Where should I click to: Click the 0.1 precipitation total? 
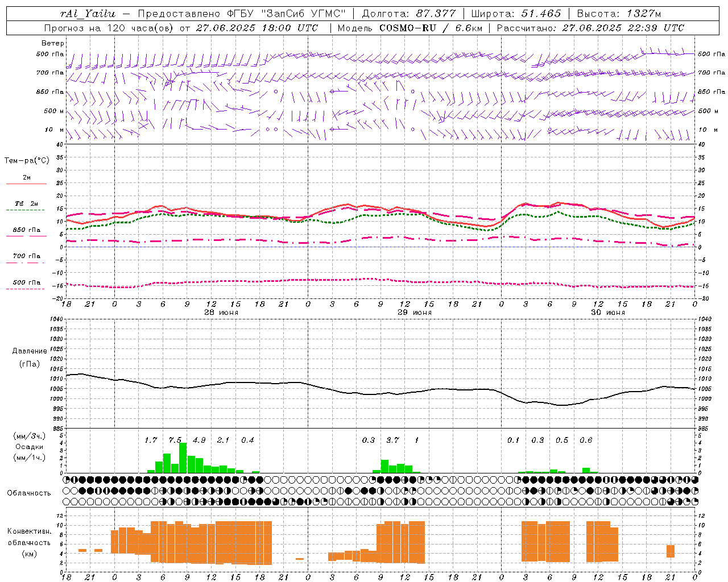coord(514,440)
